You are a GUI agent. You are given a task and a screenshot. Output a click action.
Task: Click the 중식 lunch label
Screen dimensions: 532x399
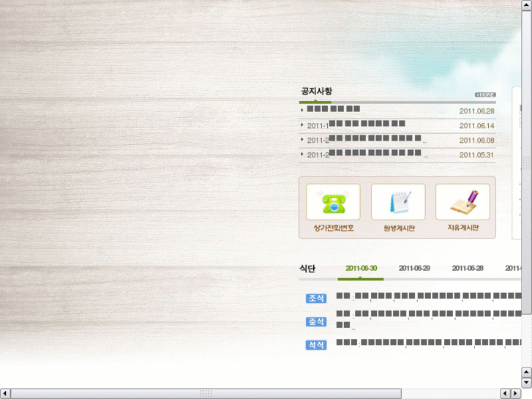pyautogui.click(x=316, y=321)
